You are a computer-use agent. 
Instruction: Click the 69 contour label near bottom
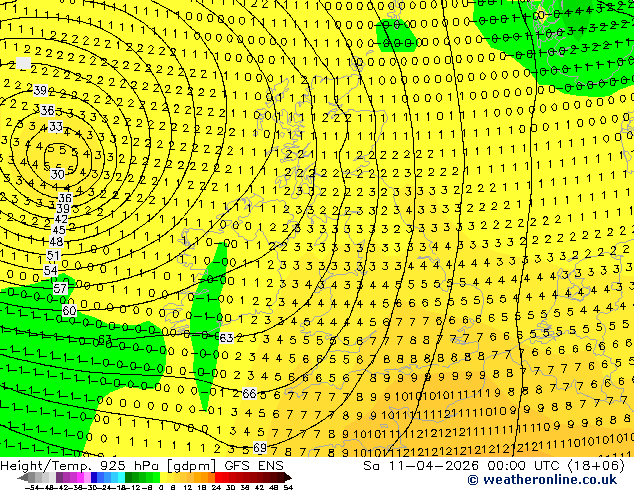(260, 448)
